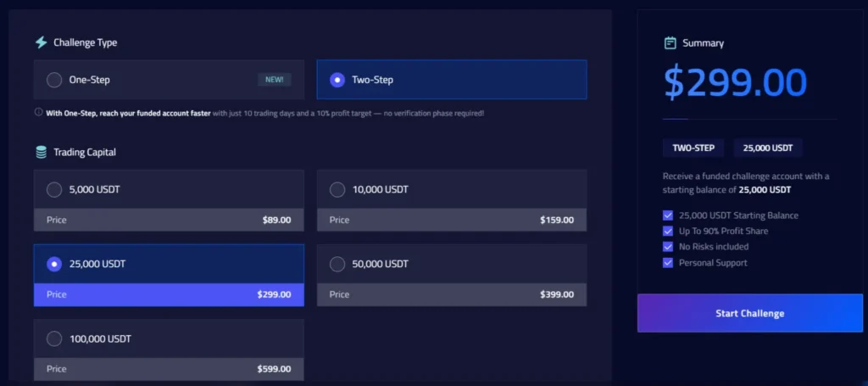
Task: Click the TWO-STEP summary tag
Action: coord(693,148)
